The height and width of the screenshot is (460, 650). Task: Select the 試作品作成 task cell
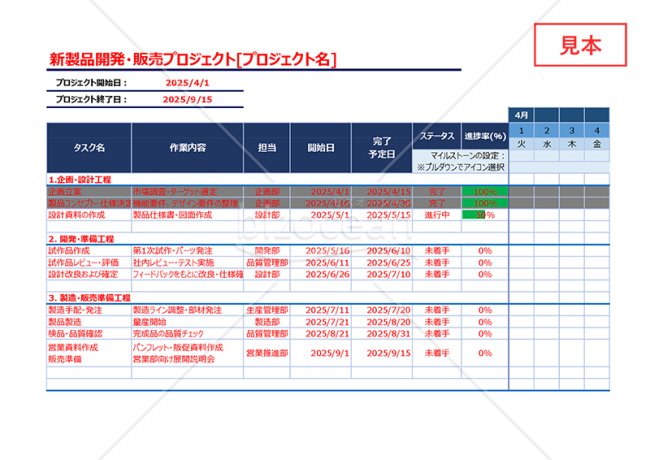[x=89, y=251]
